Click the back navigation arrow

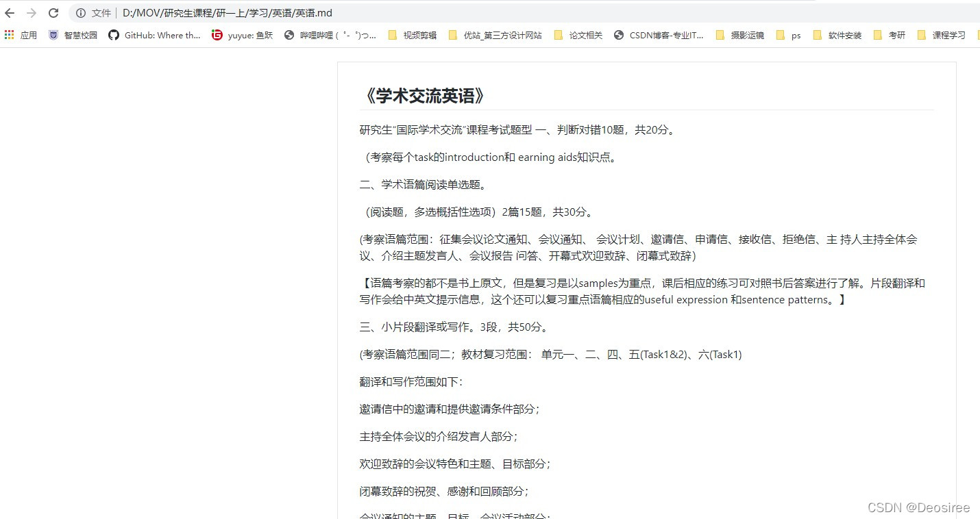(10, 12)
